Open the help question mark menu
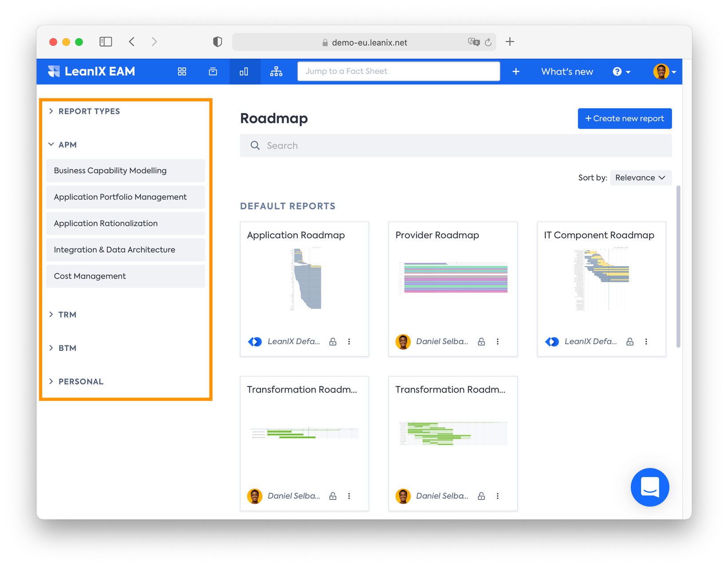 (621, 71)
